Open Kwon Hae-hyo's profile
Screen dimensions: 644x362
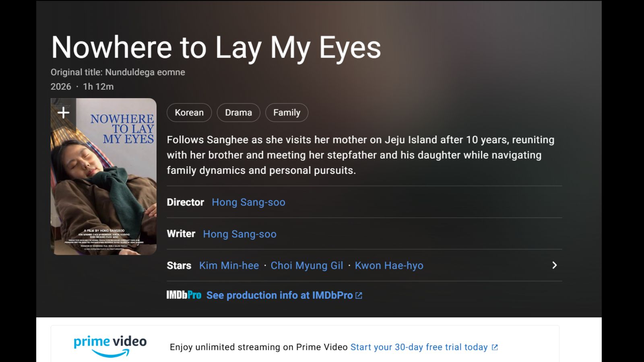389,265
